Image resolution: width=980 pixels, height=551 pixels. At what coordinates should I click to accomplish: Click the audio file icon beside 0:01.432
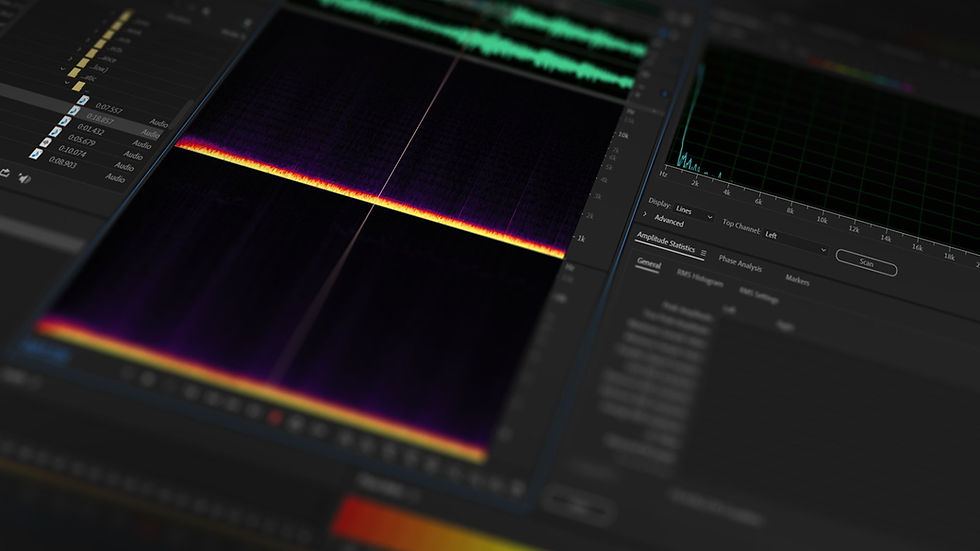[64, 121]
